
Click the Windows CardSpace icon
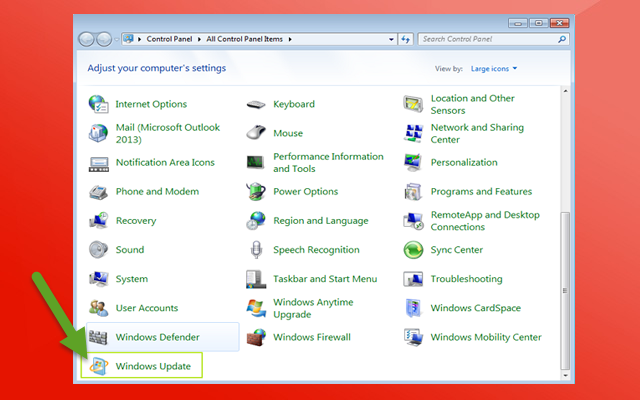(413, 308)
